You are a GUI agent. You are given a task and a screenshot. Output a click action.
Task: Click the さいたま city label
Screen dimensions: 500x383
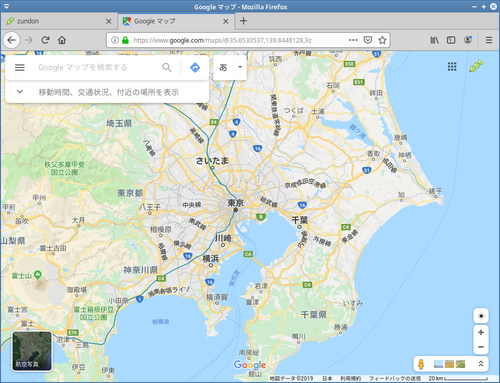212,161
